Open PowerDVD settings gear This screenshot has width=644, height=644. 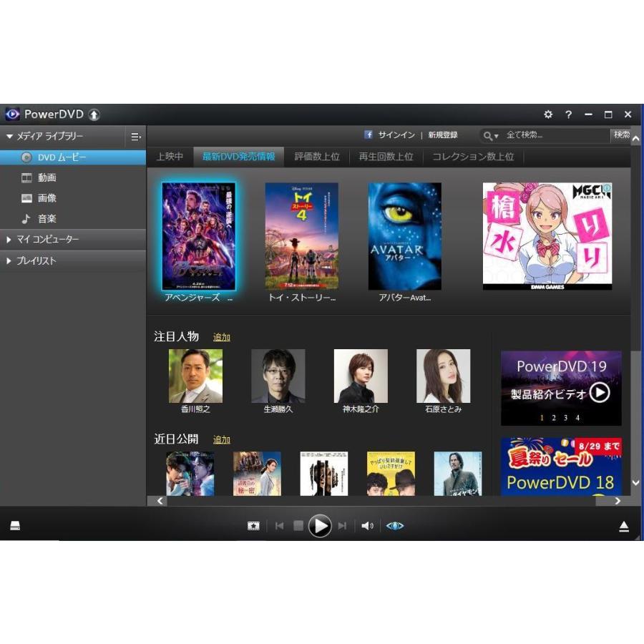[x=548, y=114]
